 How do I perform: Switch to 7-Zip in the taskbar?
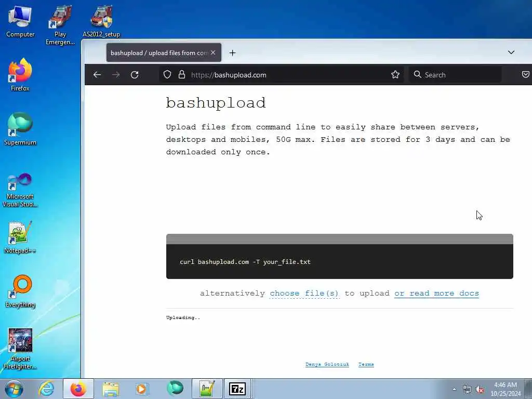237,389
